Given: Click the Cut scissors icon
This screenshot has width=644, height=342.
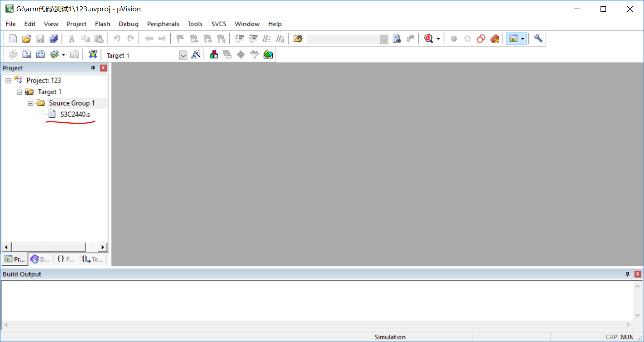Looking at the screenshot, I should click(72, 39).
